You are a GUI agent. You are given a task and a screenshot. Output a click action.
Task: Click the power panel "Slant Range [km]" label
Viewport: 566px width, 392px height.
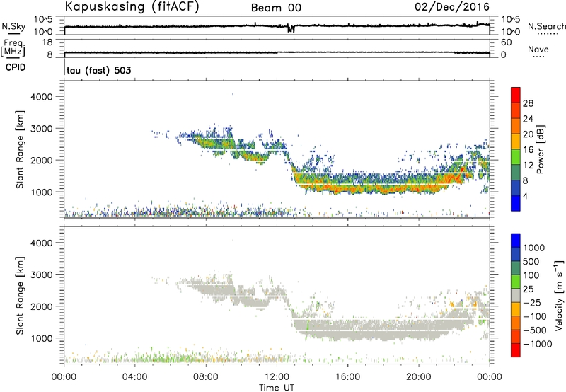[20, 149]
